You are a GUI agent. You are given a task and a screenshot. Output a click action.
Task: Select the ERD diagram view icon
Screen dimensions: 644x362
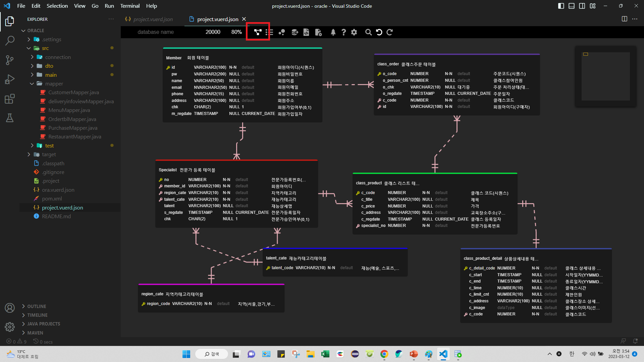[x=258, y=32]
